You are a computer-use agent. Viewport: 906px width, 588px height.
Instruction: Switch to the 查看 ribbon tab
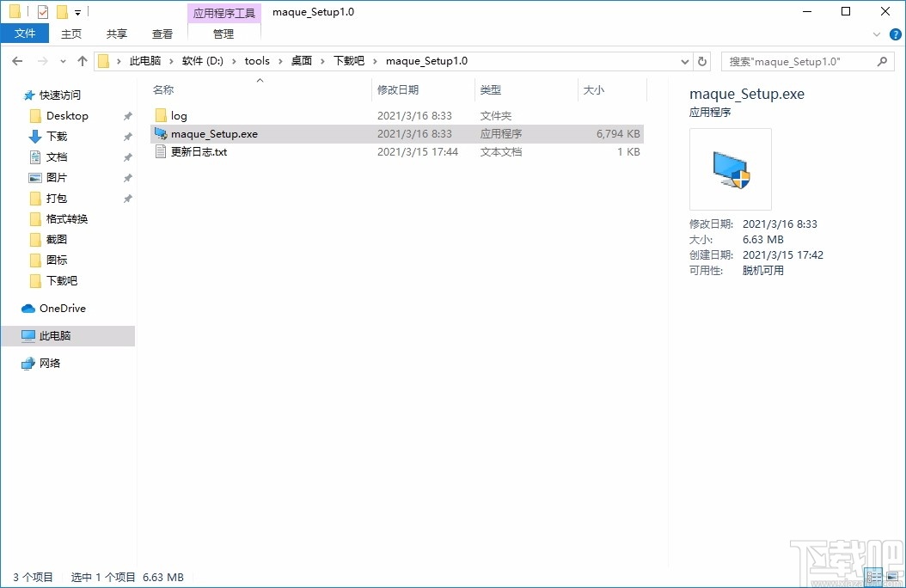coord(162,34)
